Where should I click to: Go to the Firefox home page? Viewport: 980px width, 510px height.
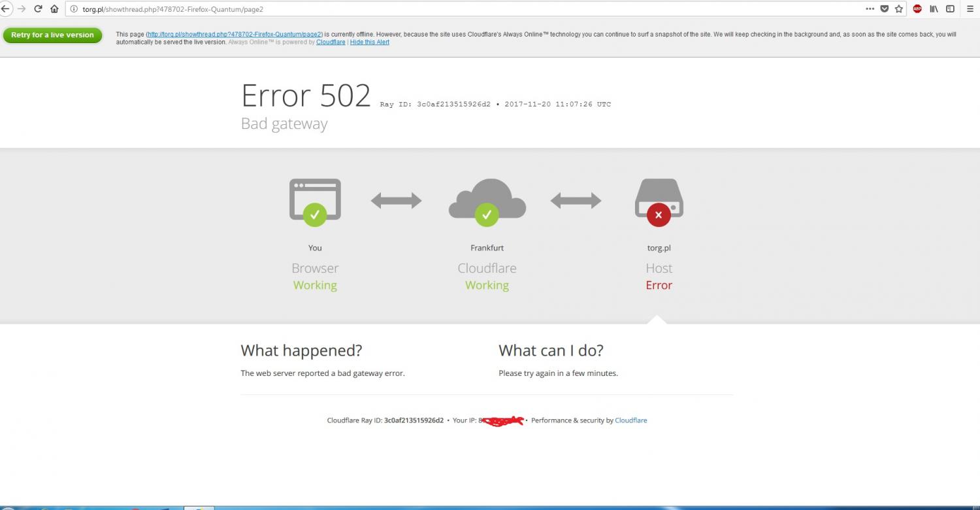point(54,9)
